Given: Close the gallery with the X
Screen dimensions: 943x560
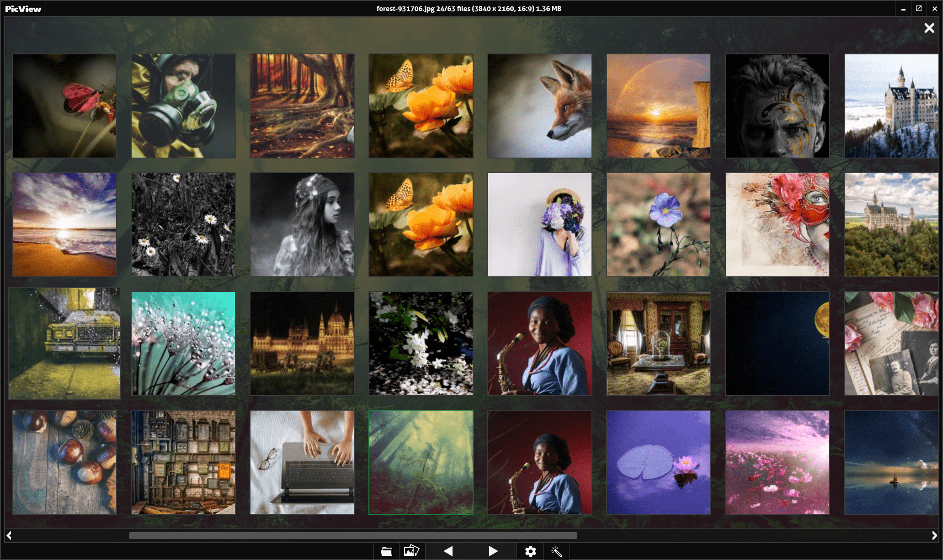Looking at the screenshot, I should coord(929,28).
